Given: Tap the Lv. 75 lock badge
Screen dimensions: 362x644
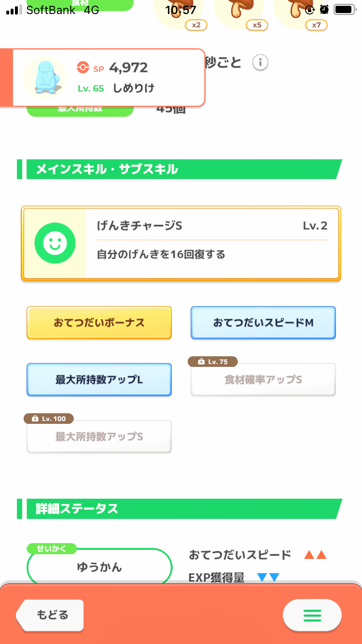Looking at the screenshot, I should tap(213, 362).
